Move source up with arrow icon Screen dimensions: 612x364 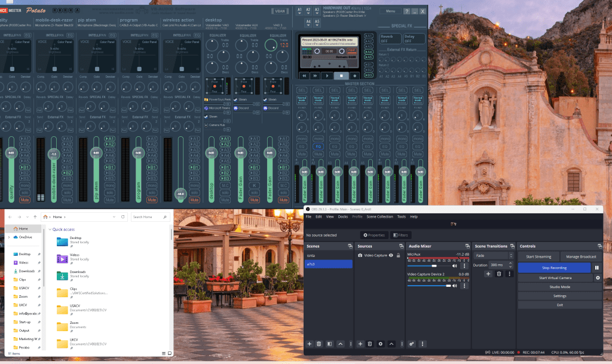click(x=391, y=344)
